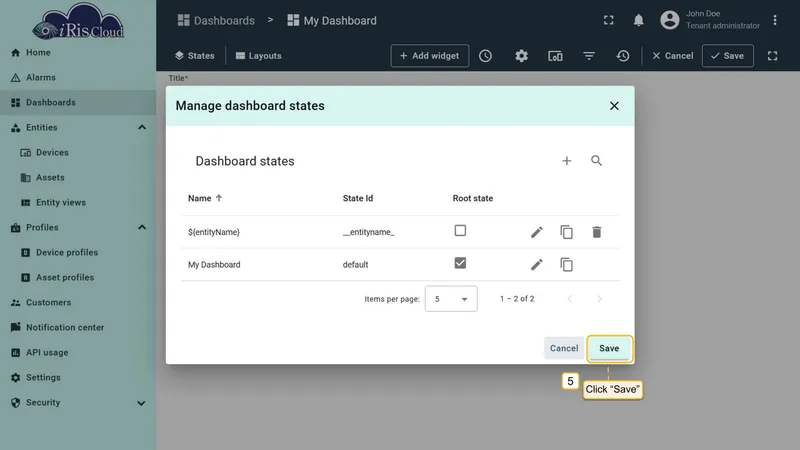
Task: Edit the ${entityName} state
Action: [536, 232]
